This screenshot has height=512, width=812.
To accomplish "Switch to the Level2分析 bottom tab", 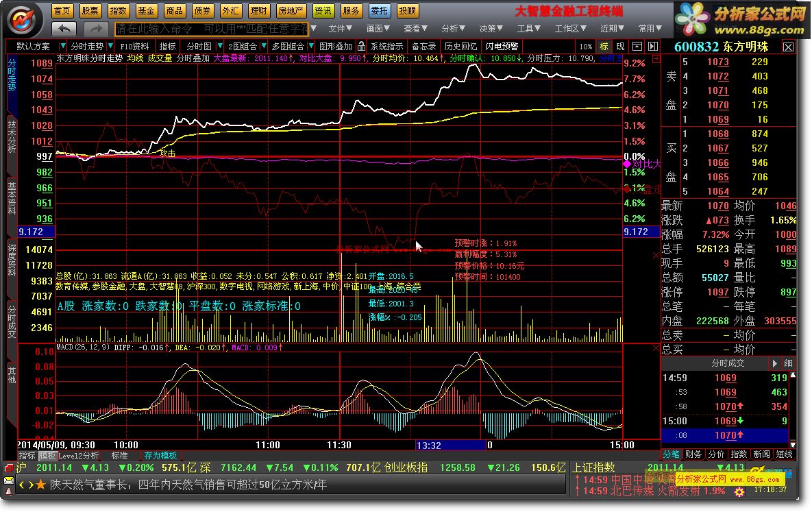I will point(79,456).
